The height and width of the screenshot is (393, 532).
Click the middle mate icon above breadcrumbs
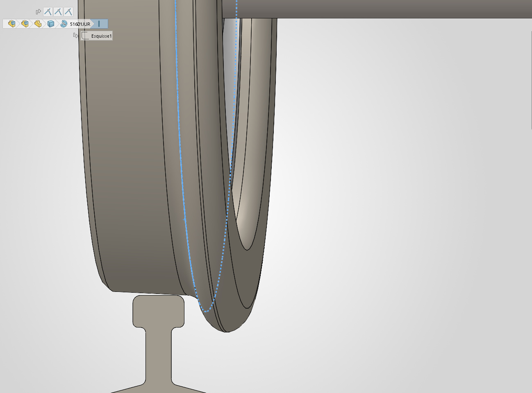(x=58, y=12)
